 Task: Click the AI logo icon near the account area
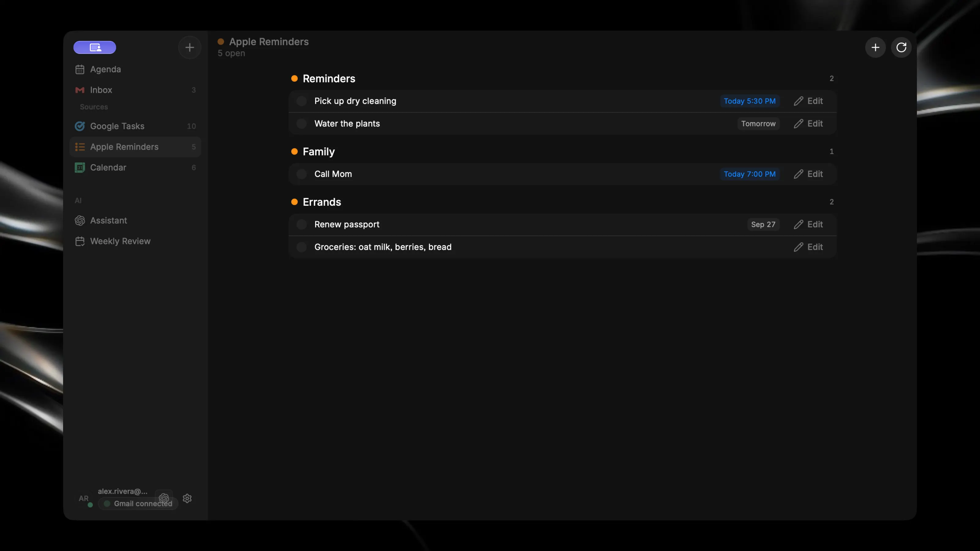click(x=164, y=498)
